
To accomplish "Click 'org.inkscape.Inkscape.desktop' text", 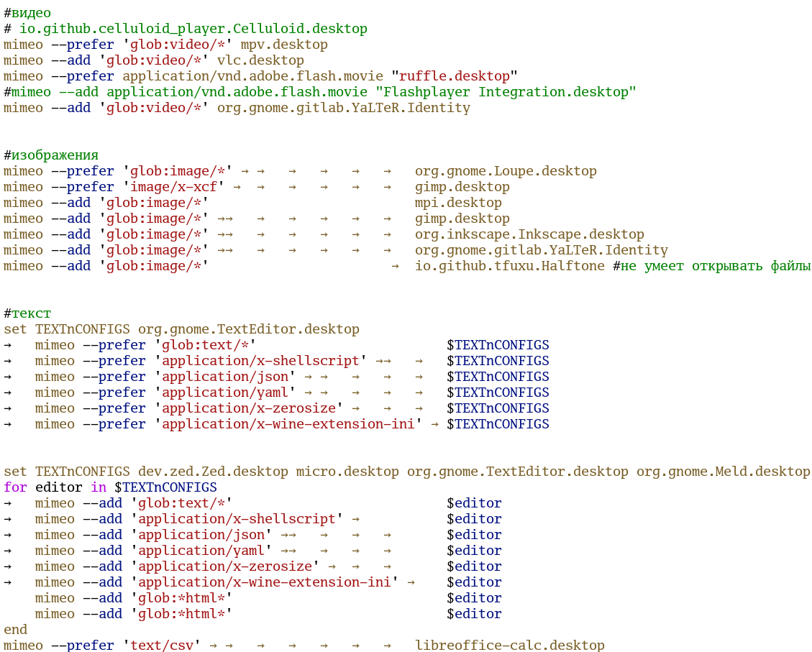I will (529, 234).
